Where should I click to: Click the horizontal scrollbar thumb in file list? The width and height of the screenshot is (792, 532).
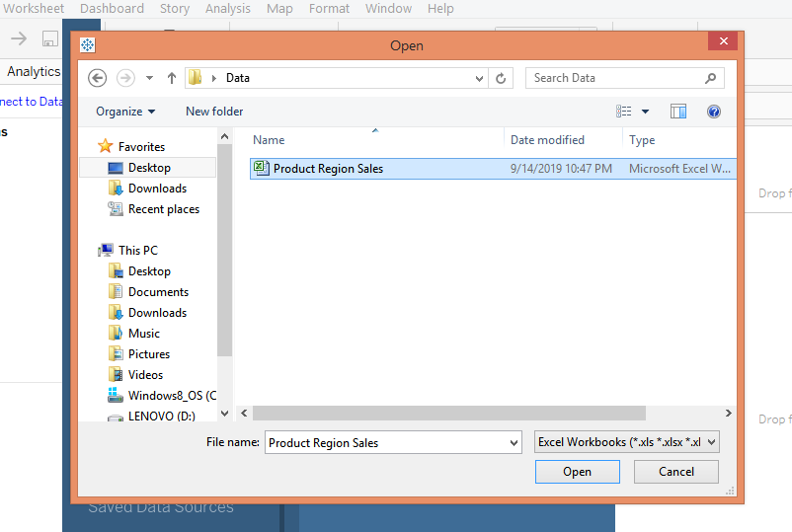pos(449,414)
